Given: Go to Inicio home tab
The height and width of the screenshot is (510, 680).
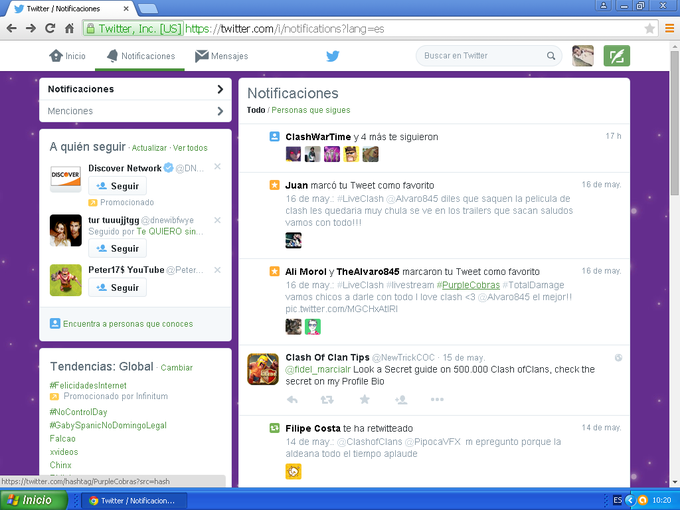Looking at the screenshot, I should [x=67, y=56].
